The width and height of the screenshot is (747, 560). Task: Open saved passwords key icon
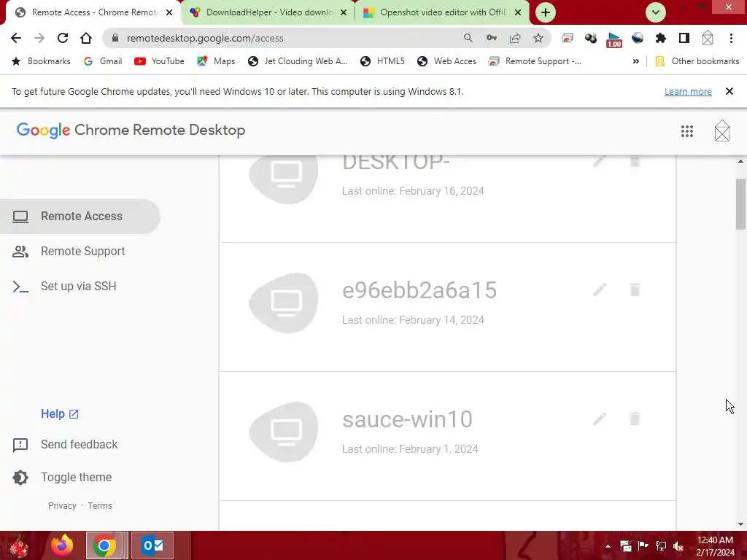tap(492, 38)
